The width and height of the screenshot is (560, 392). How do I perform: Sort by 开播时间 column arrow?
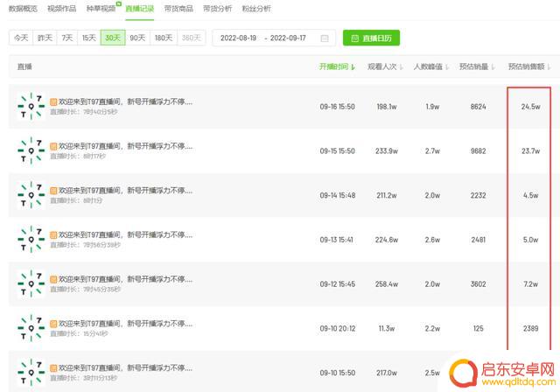[x=353, y=67]
